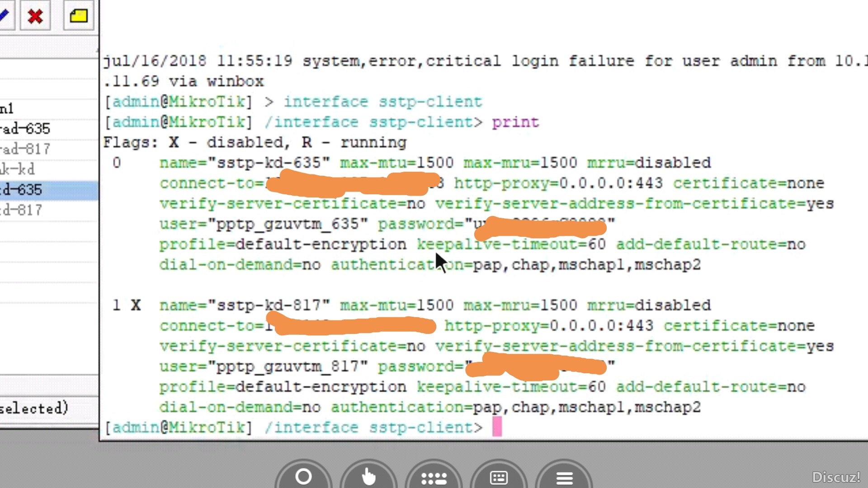Click the red X disable button
This screenshot has width=868, height=488.
[35, 16]
